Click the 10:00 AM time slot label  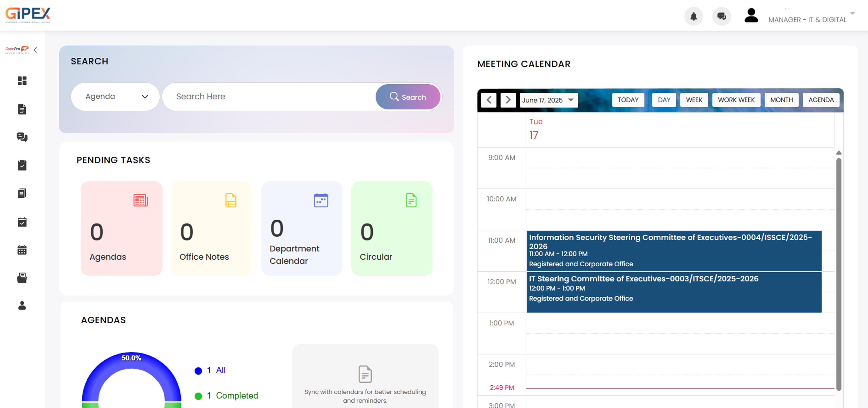pos(501,199)
